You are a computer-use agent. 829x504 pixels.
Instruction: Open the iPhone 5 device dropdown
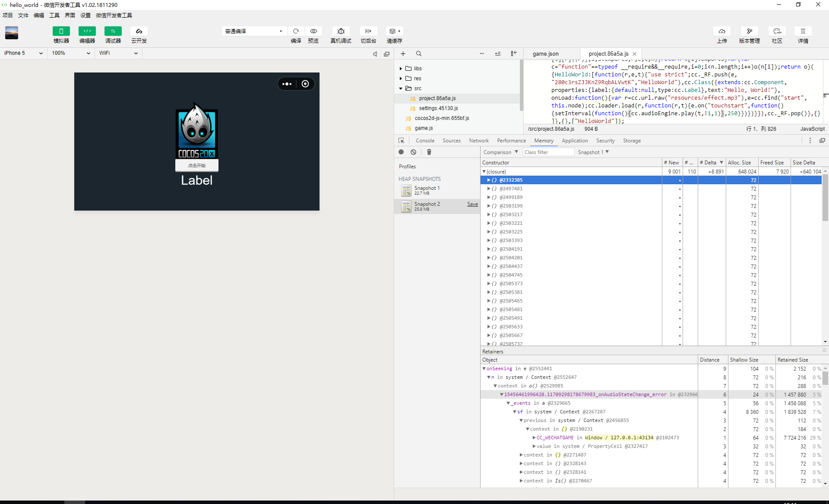tap(23, 53)
